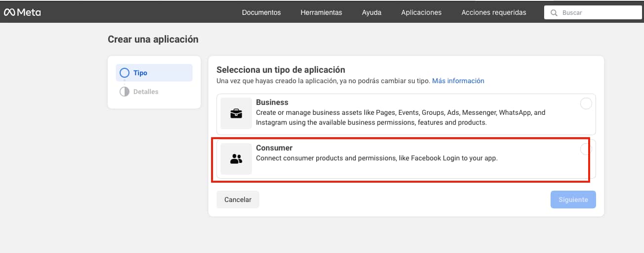The height and width of the screenshot is (253, 644).
Task: Focus the Buscar search field
Action: [593, 12]
